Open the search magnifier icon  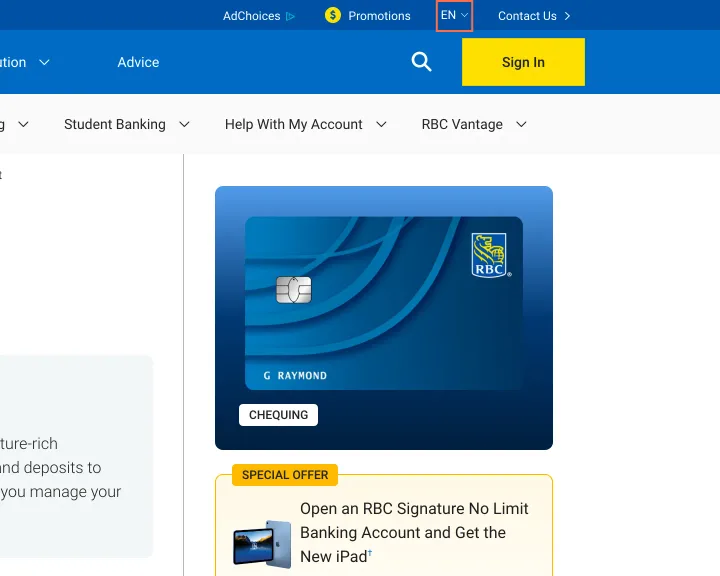[x=422, y=62]
